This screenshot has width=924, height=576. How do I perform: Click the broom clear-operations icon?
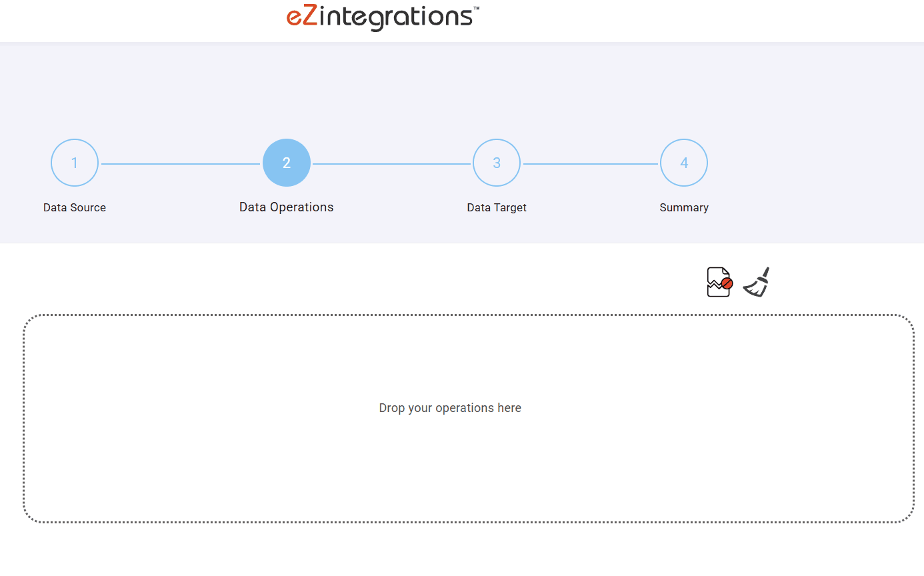click(x=757, y=282)
